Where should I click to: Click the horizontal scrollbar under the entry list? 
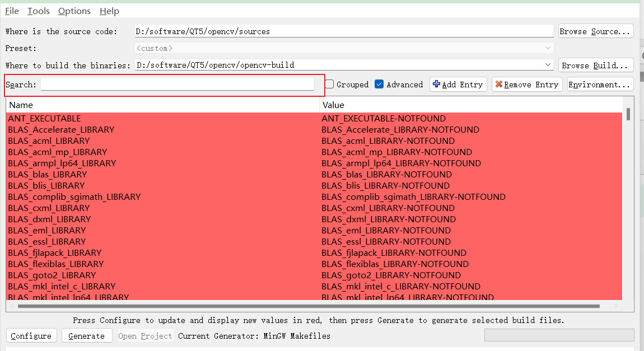coord(308,306)
